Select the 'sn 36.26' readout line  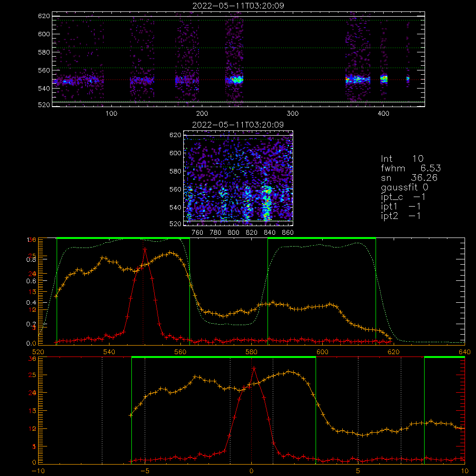tap(409, 178)
